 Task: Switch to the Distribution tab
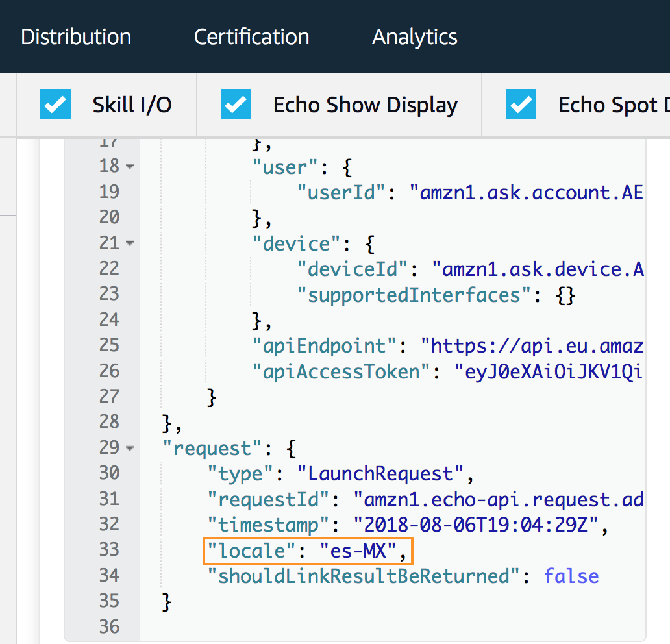click(75, 37)
